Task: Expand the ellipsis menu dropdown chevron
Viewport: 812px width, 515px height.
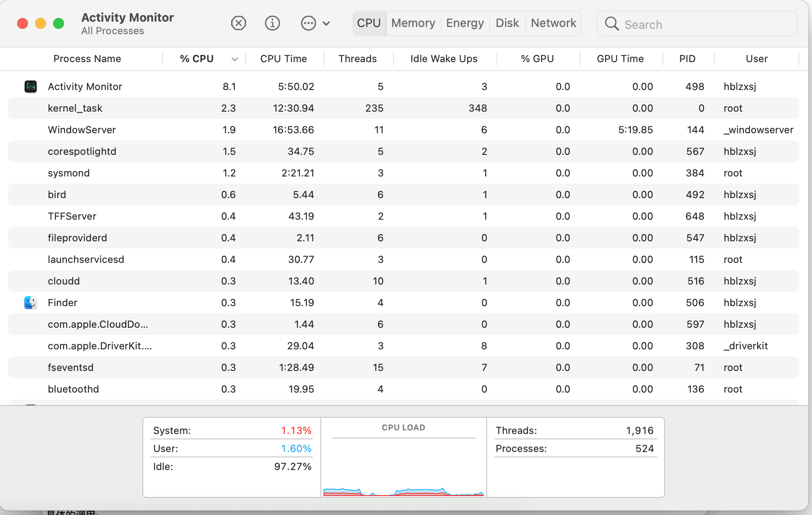Action: click(326, 23)
